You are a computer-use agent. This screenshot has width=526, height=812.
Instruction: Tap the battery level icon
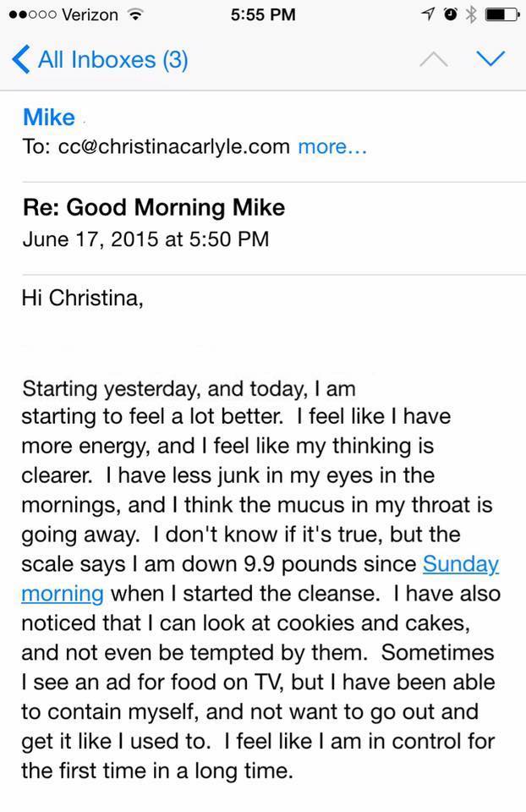click(x=501, y=14)
